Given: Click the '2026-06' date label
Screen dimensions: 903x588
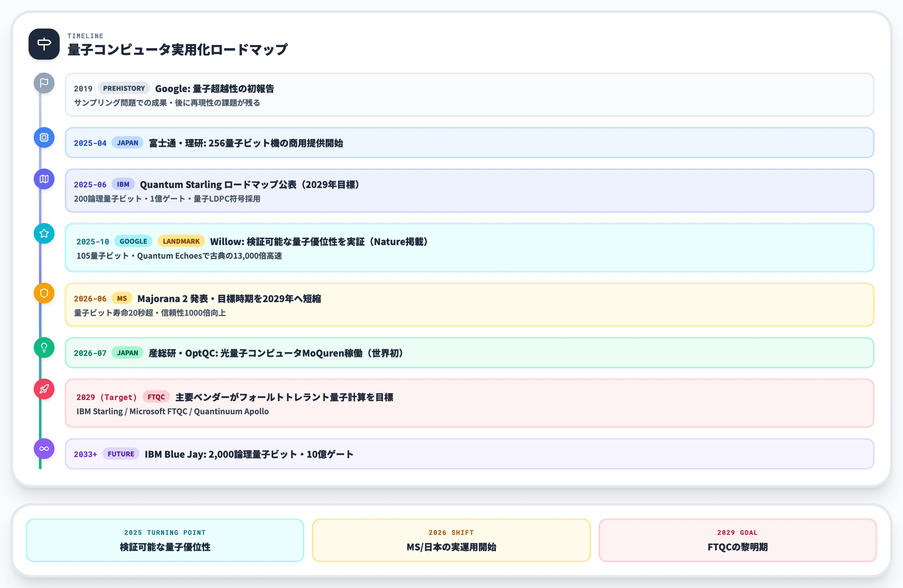Looking at the screenshot, I should click(x=90, y=299).
